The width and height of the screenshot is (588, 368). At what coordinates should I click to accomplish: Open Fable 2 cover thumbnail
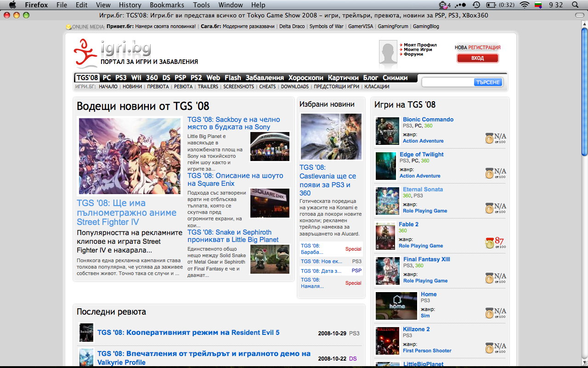[385, 236]
